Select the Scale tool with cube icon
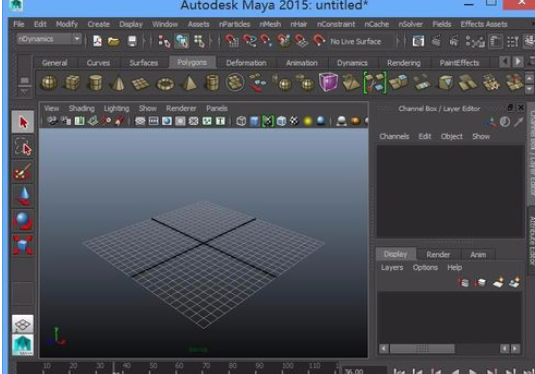Screen dimensions: 535x374 click(x=23, y=245)
